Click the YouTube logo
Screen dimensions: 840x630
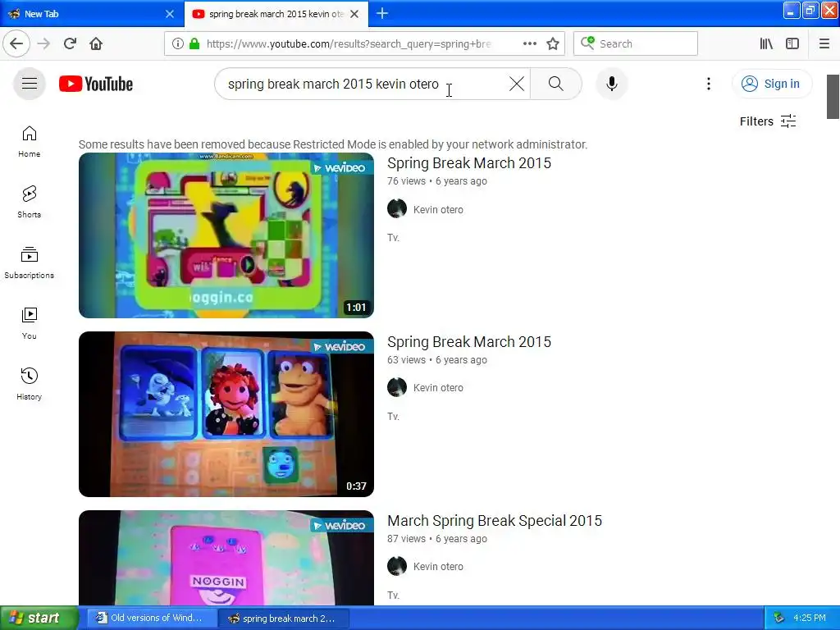[x=96, y=84]
